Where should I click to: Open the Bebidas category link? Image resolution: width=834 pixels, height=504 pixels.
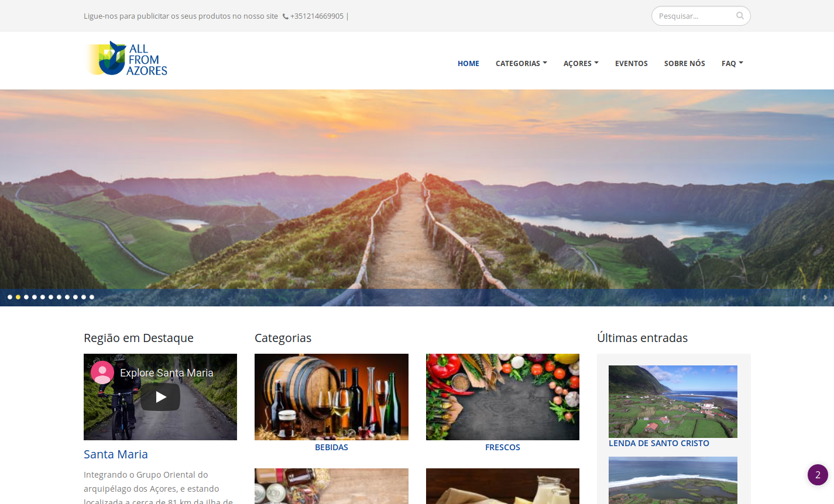click(x=331, y=447)
